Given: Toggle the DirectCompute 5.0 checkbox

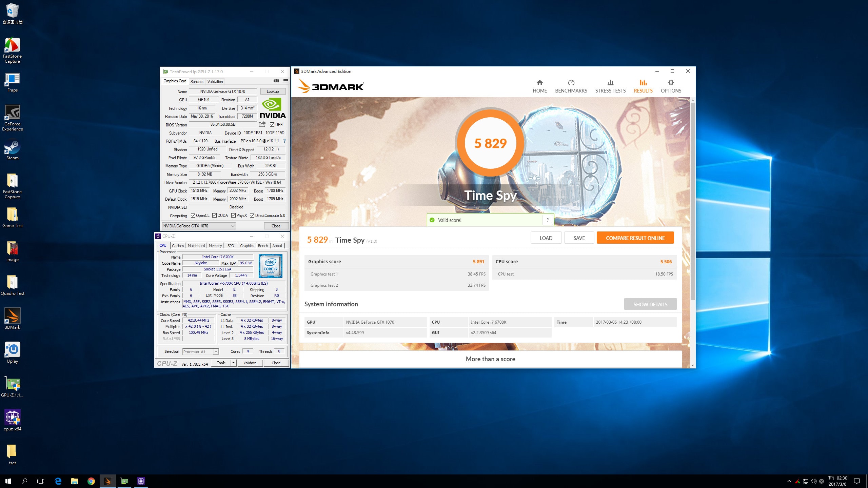Looking at the screenshot, I should (252, 216).
